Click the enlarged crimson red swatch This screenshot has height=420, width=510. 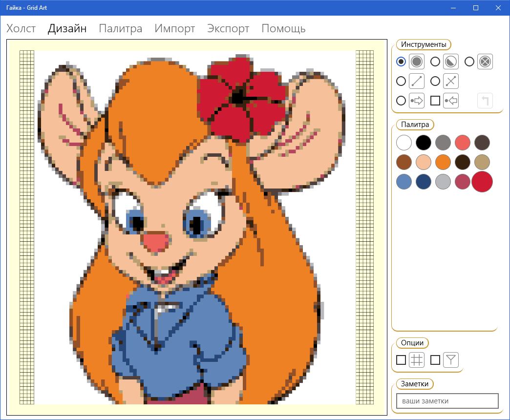pyautogui.click(x=482, y=182)
